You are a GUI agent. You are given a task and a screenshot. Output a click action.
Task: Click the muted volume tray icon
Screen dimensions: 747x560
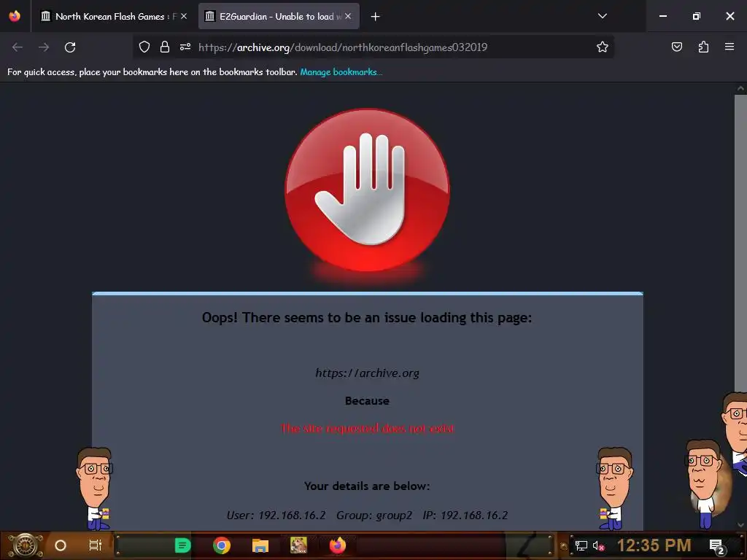[x=598, y=545]
